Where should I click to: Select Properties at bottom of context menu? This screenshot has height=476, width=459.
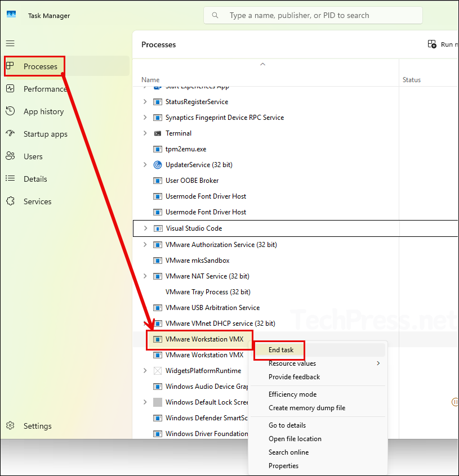click(283, 465)
